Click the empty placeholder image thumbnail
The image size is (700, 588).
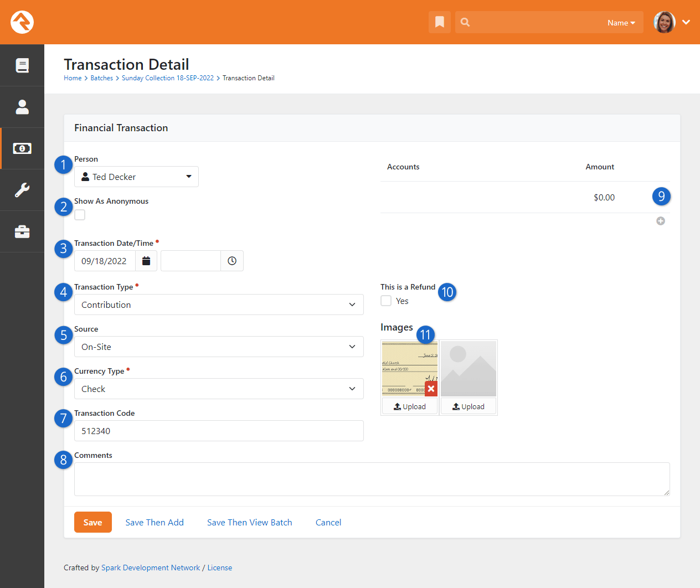(469, 368)
